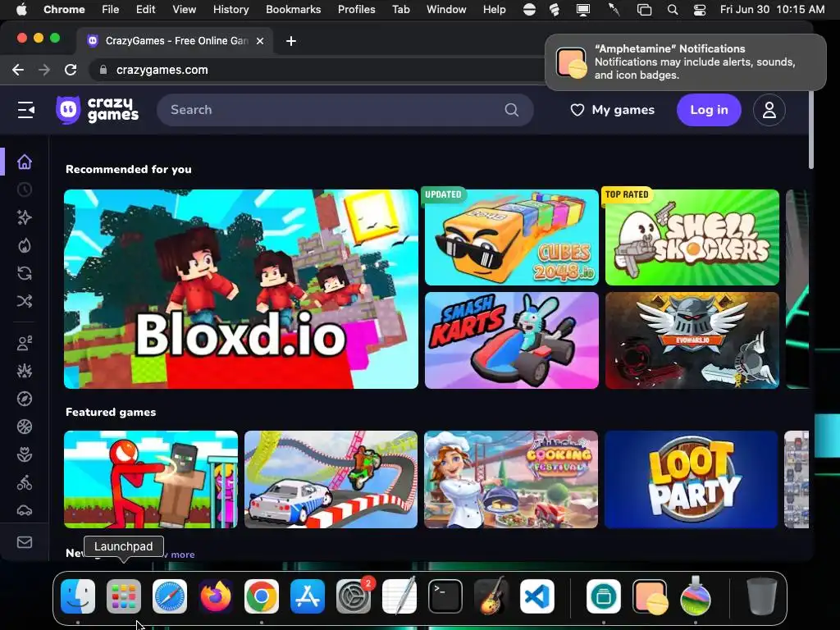The image size is (840, 630).
Task: Launch Safari from the Dock
Action: [x=170, y=596]
